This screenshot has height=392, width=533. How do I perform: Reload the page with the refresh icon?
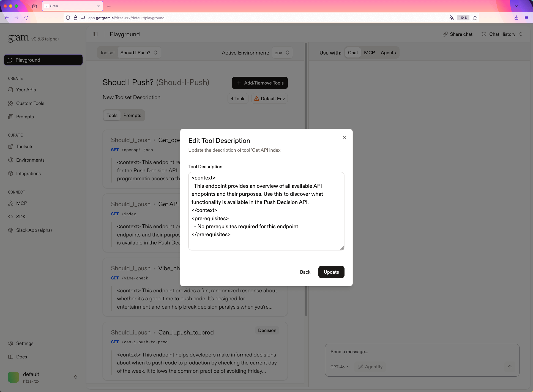click(26, 18)
